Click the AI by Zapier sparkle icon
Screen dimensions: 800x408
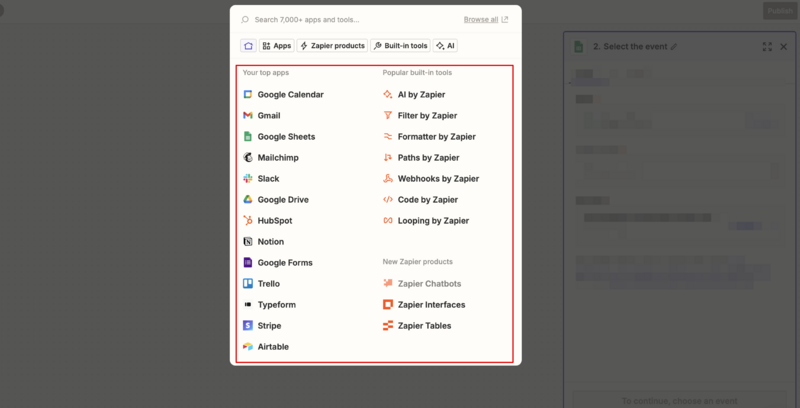tap(388, 94)
